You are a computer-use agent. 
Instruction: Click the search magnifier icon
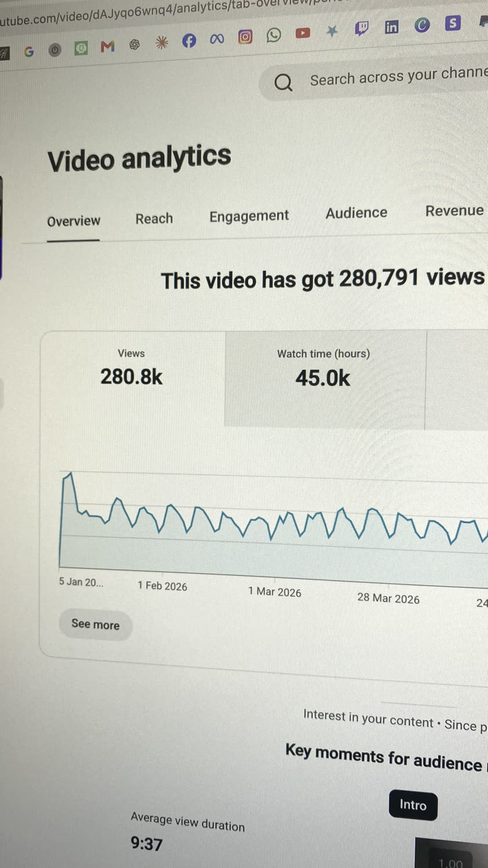pos(283,83)
